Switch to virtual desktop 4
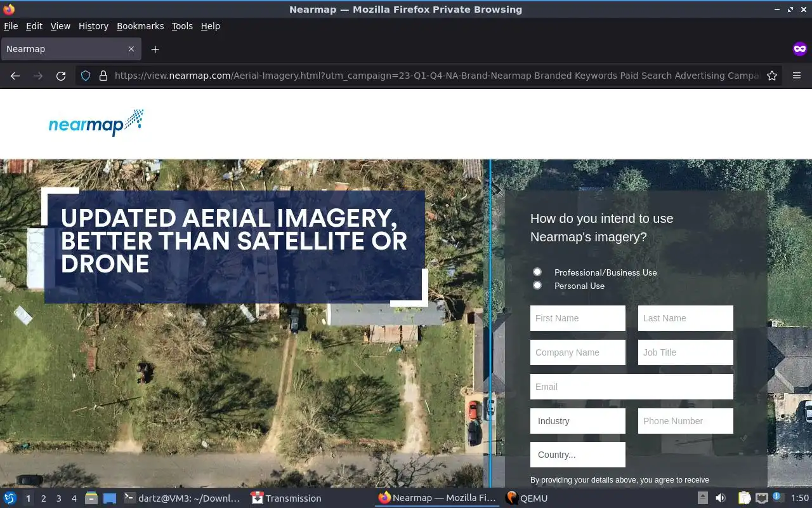Image resolution: width=812 pixels, height=508 pixels. click(74, 498)
